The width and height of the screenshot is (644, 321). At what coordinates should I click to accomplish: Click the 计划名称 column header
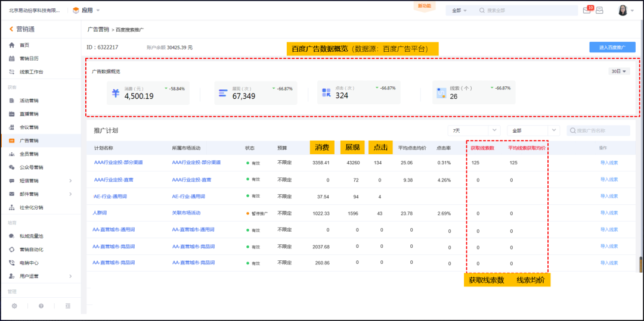tap(104, 148)
